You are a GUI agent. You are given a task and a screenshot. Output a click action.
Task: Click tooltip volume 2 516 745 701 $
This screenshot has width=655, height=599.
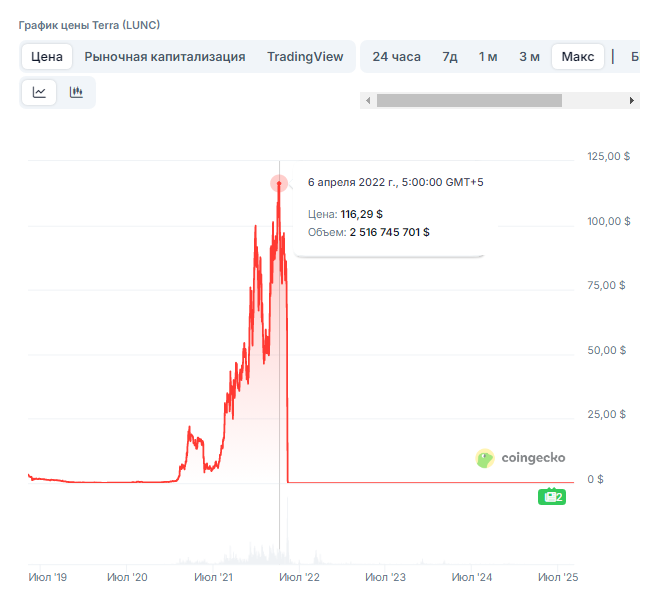(389, 232)
